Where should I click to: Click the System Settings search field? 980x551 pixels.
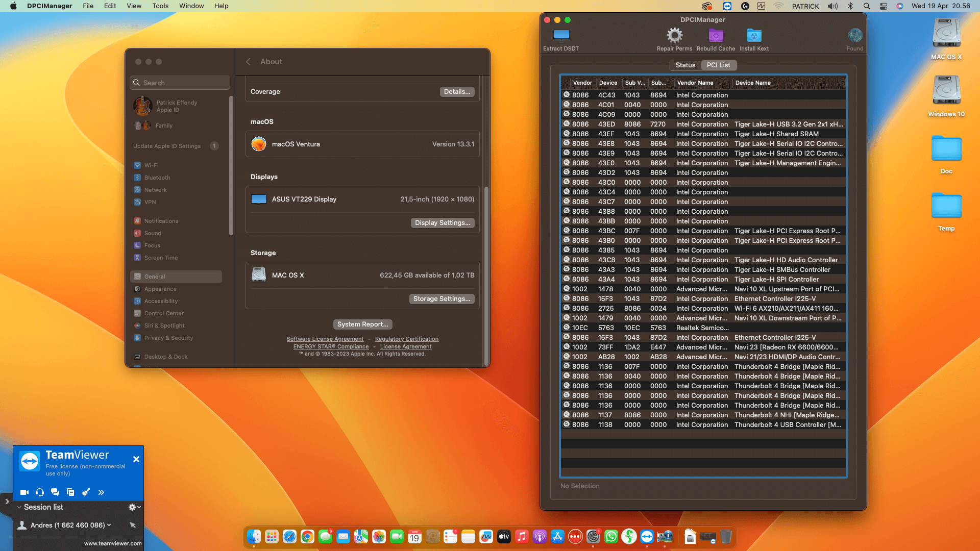180,83
